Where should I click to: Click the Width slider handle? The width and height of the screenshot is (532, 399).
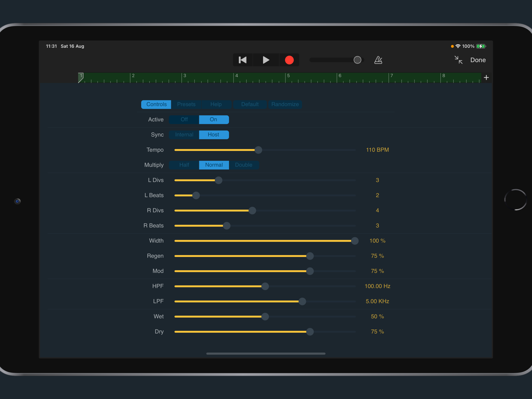[355, 241]
